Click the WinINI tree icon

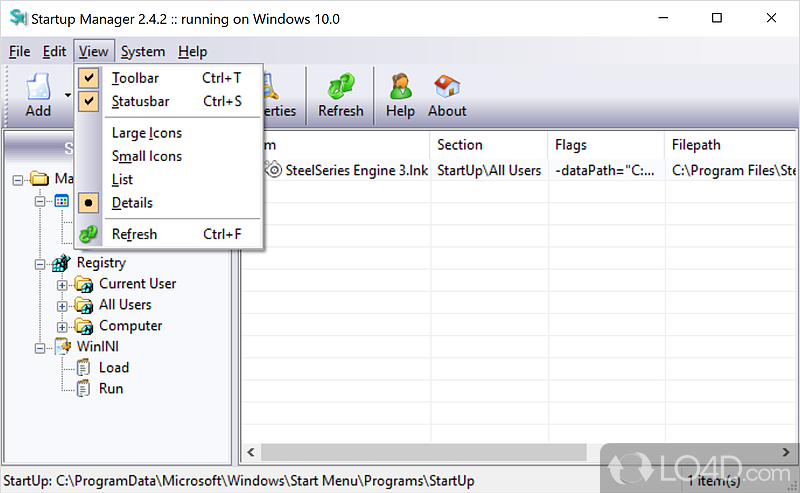tap(62, 347)
